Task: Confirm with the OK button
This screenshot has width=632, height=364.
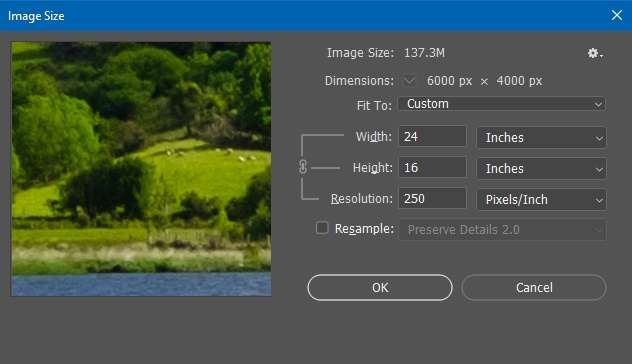Action: tap(380, 287)
